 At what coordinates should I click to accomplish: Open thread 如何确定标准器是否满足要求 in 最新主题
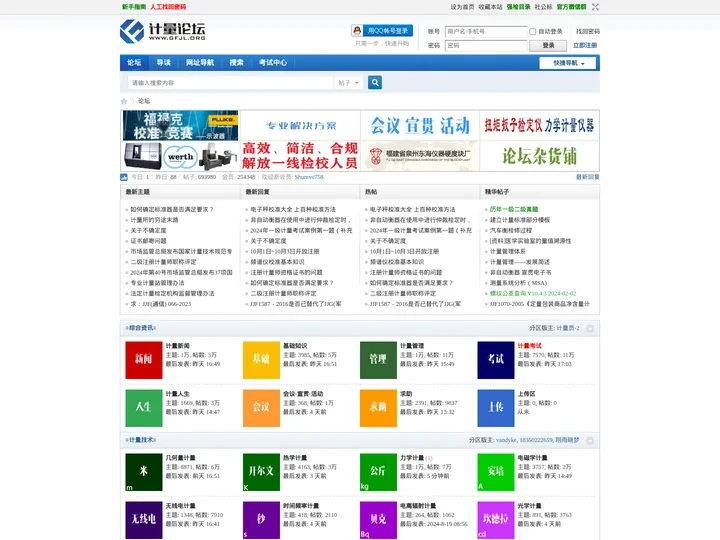172,209
